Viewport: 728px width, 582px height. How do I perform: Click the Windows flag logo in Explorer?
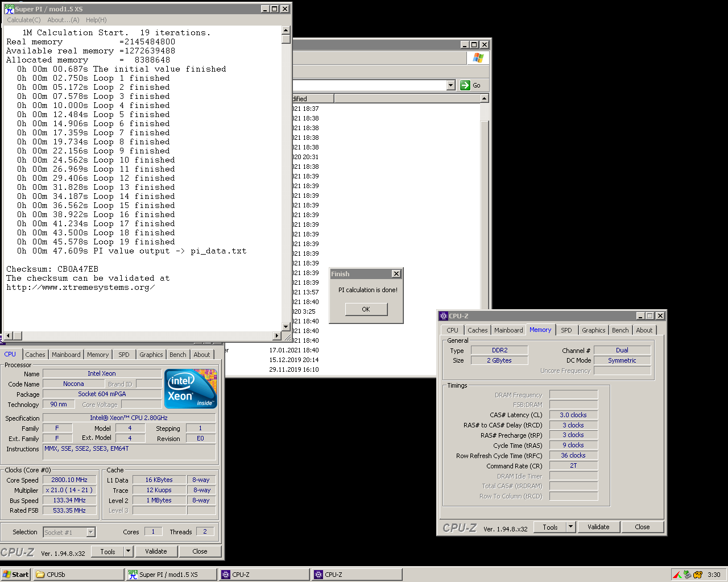(478, 58)
